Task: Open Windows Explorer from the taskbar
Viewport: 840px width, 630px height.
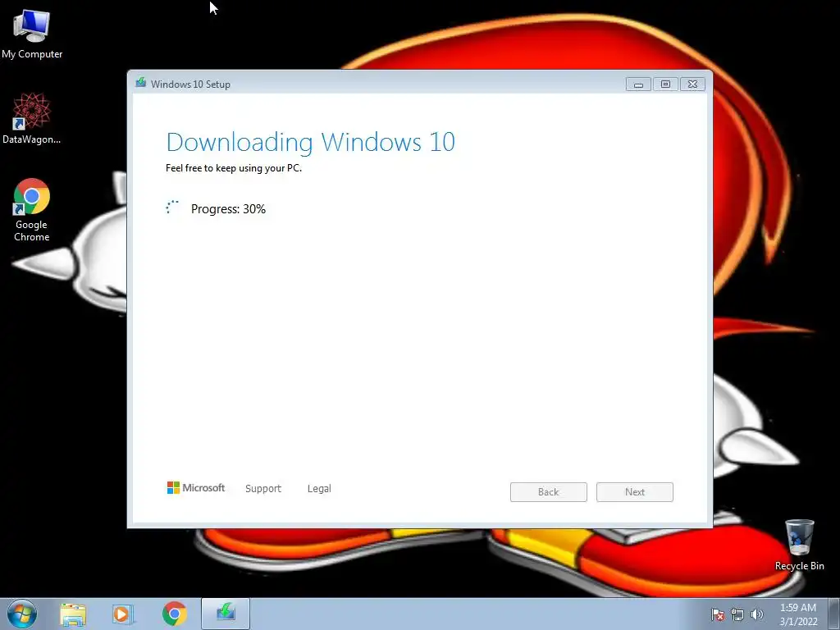Action: click(73, 614)
